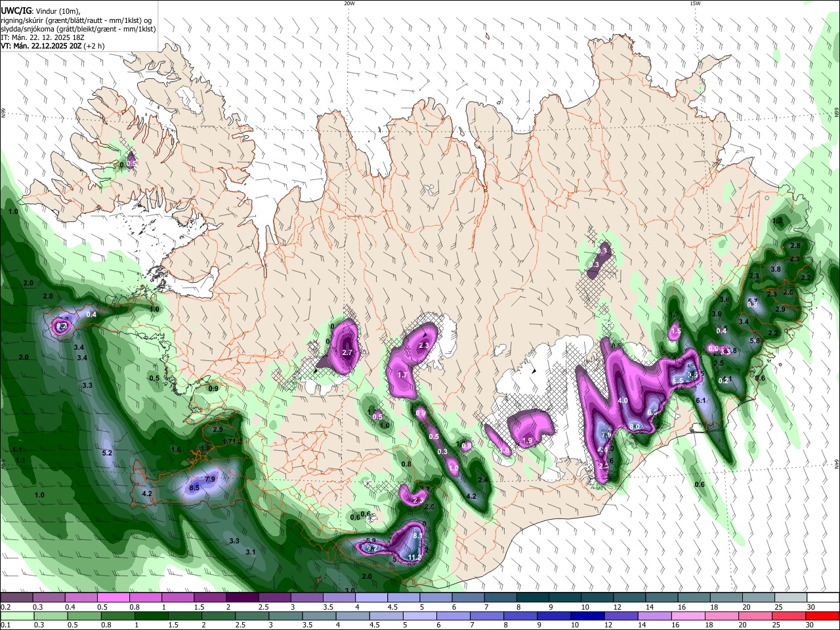Image resolution: width=840 pixels, height=630 pixels.
Task: Select the mauve snow swatch at 0.3
Action: click(x=49, y=598)
